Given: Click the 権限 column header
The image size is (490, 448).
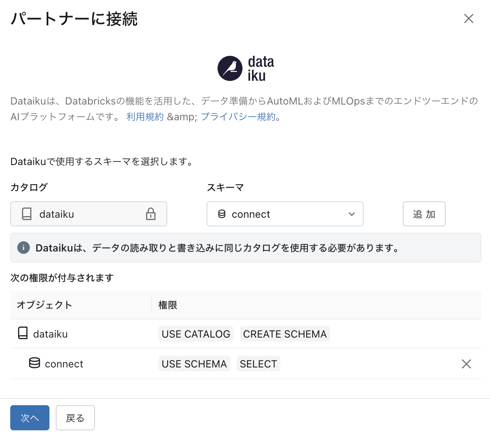Looking at the screenshot, I should pyautogui.click(x=168, y=305).
